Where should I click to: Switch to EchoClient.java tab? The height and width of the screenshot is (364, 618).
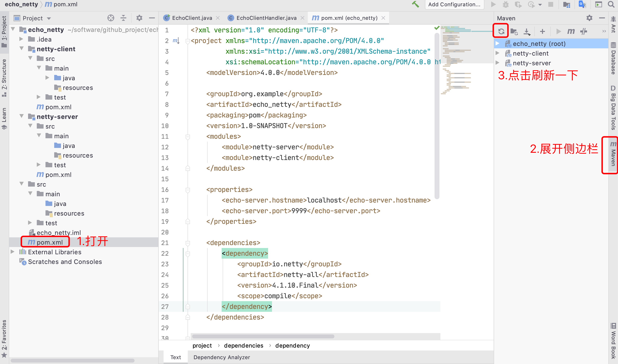pyautogui.click(x=192, y=18)
